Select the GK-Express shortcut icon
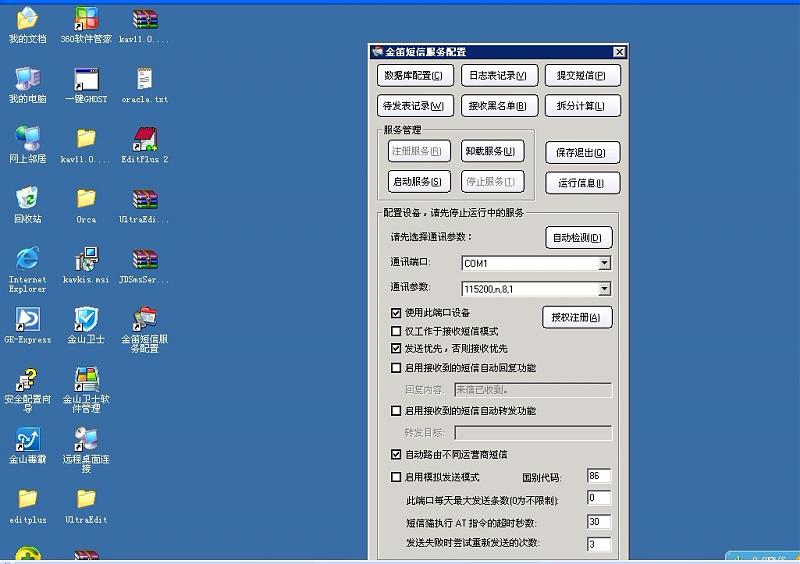The height and width of the screenshot is (564, 800). pos(28,325)
